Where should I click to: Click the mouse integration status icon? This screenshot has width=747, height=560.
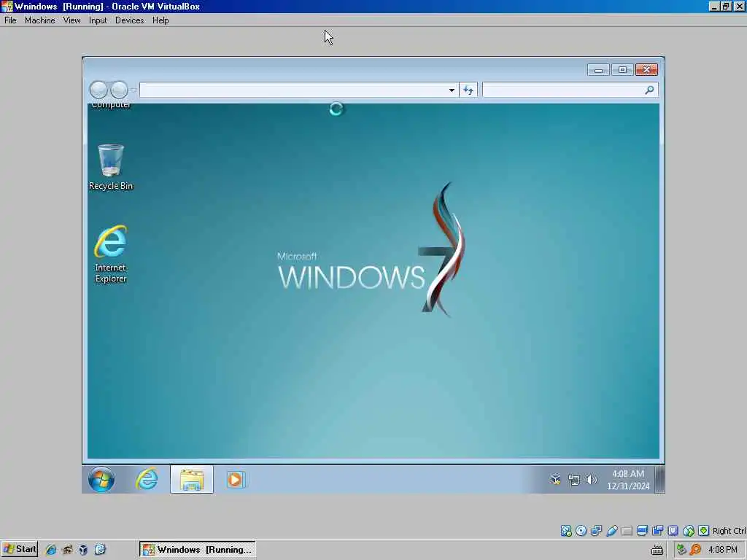click(689, 531)
